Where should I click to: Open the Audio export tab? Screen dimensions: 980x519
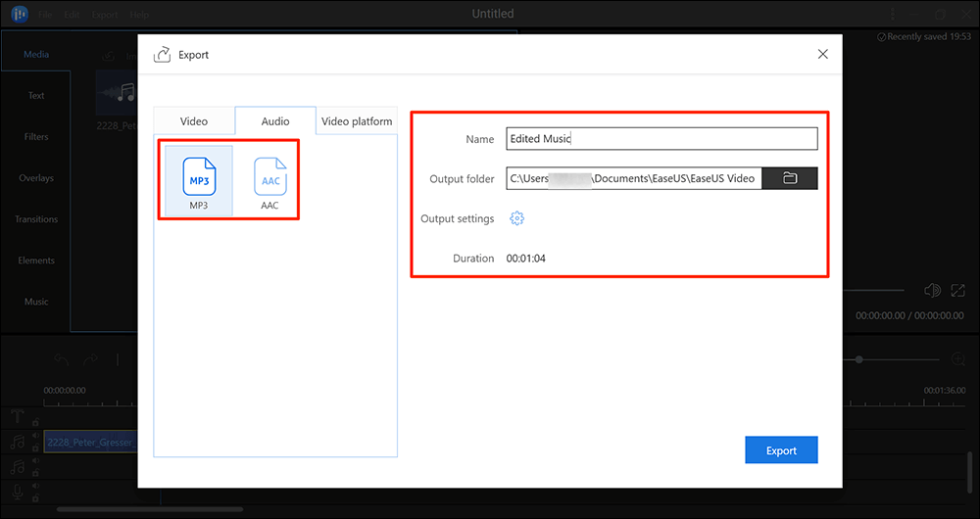point(275,121)
